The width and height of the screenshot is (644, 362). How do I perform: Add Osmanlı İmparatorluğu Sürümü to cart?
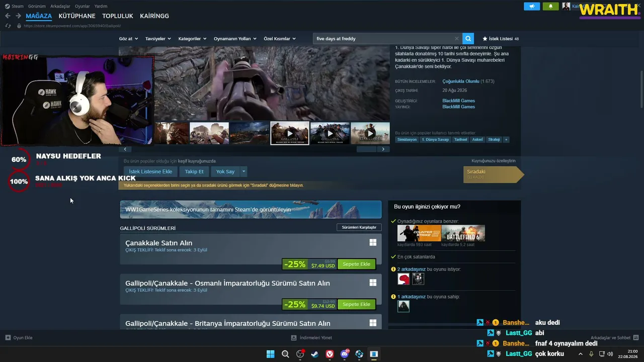pos(356,304)
